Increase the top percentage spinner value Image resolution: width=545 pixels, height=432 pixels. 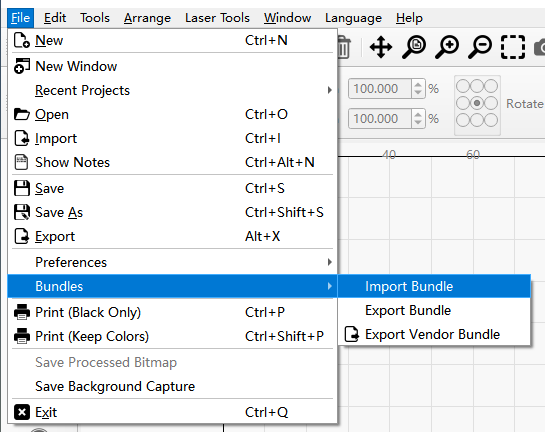(x=418, y=84)
